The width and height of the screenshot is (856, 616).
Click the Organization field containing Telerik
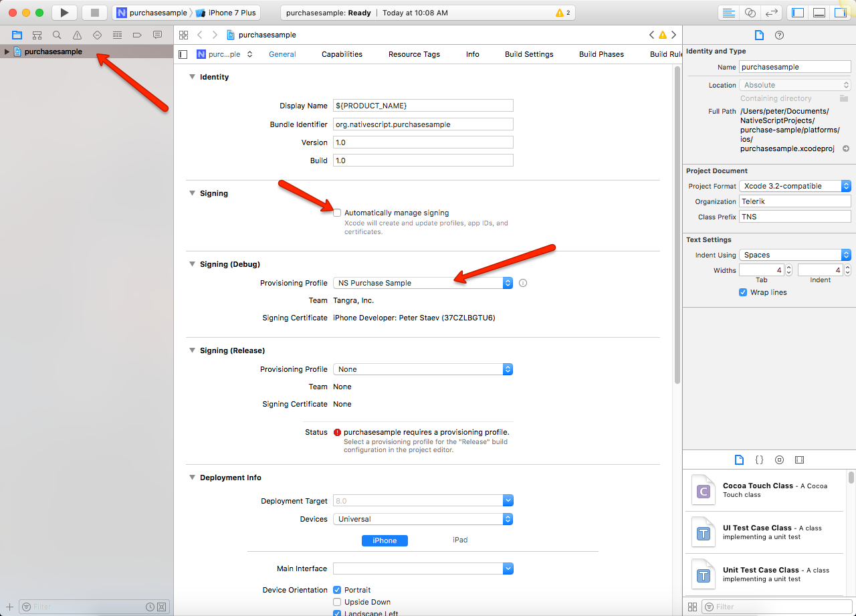(x=795, y=201)
